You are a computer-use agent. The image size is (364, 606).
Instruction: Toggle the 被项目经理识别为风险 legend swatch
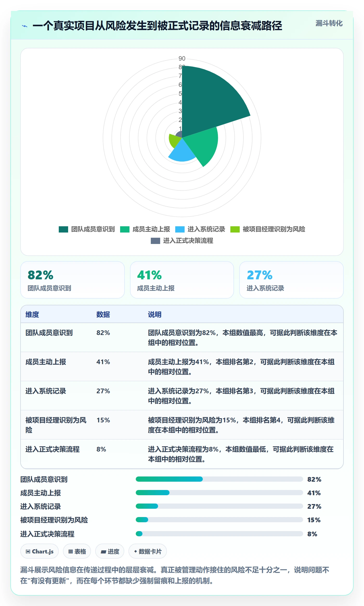pos(235,229)
